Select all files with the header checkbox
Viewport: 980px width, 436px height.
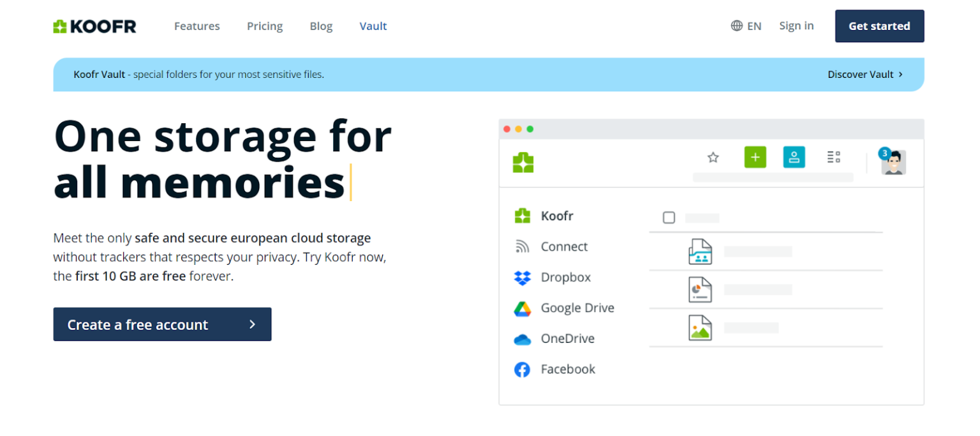coord(668,218)
